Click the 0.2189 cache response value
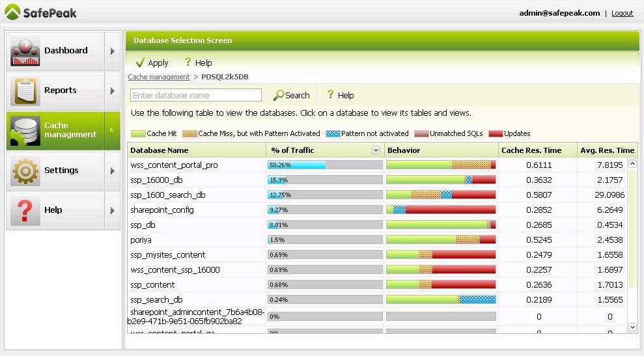This screenshot has height=356, width=644. point(539,300)
